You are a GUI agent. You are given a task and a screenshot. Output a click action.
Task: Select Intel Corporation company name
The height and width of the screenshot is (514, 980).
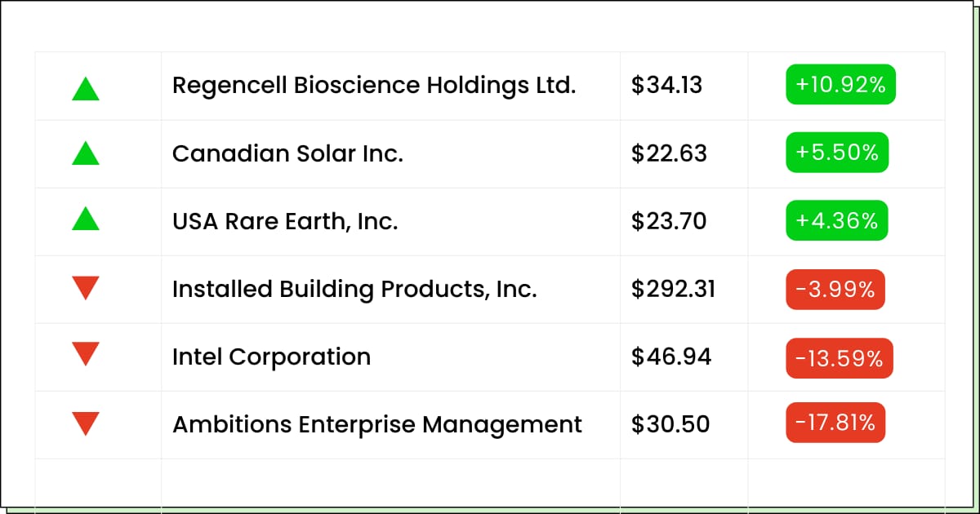271,357
